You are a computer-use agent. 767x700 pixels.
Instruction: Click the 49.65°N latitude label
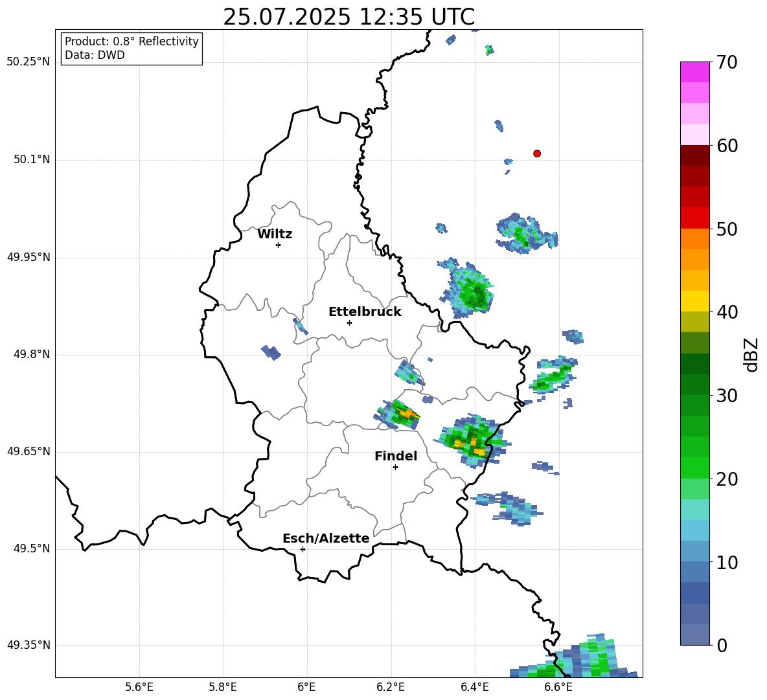click(29, 451)
